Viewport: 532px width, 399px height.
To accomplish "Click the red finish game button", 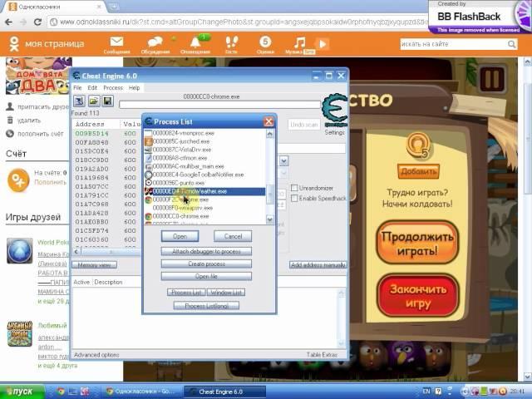I will pyautogui.click(x=417, y=296).
